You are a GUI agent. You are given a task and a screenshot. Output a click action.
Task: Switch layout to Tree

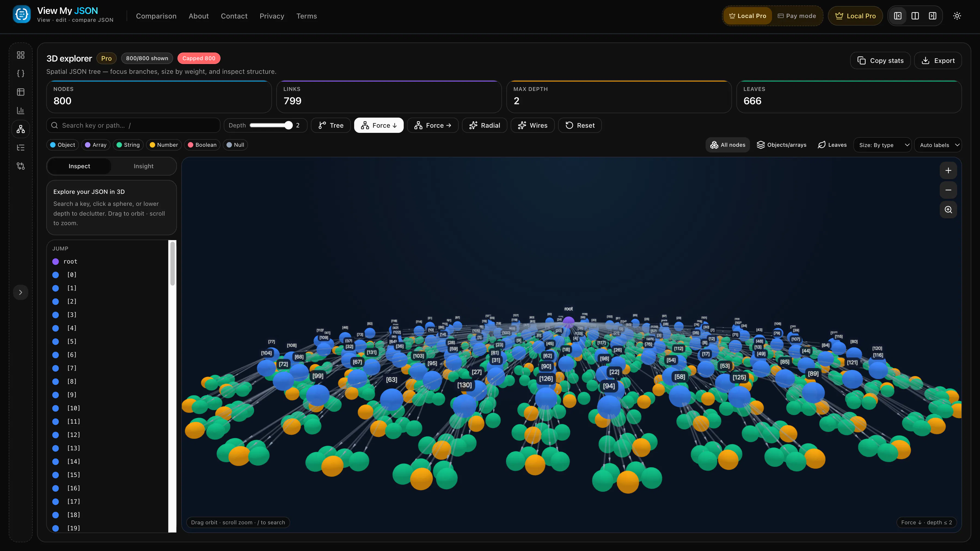click(331, 125)
